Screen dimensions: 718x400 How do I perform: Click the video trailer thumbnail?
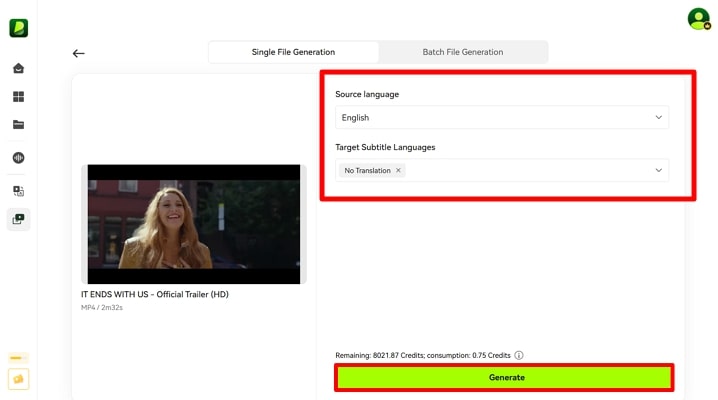click(x=194, y=224)
